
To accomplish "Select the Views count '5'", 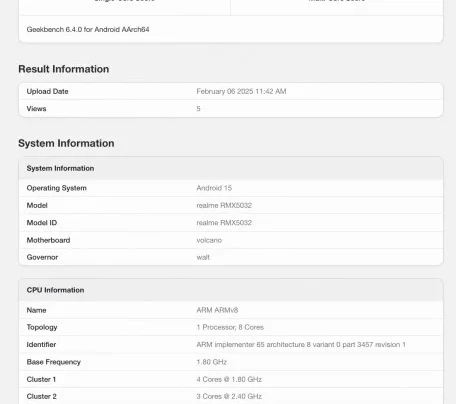I will click(x=198, y=109).
